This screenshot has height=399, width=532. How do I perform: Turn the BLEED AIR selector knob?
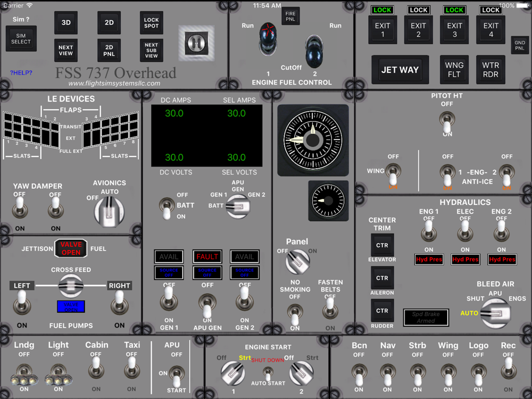click(x=495, y=313)
